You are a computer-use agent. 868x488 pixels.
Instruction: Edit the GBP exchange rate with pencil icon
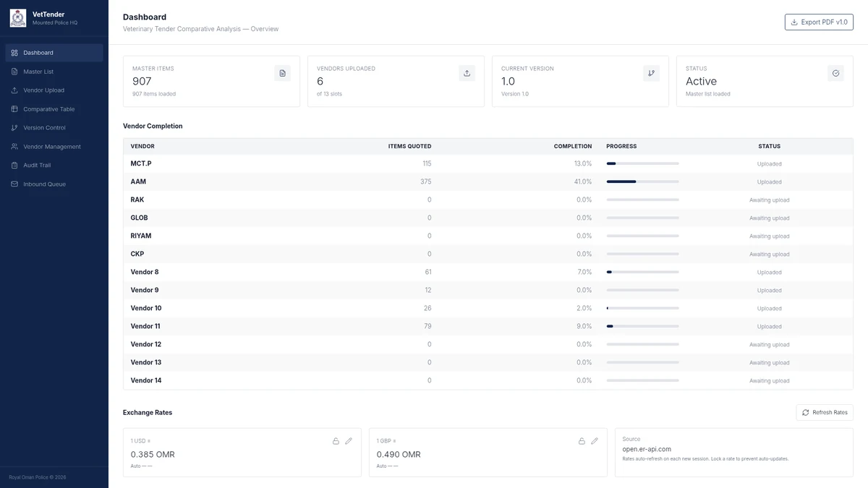[595, 441]
